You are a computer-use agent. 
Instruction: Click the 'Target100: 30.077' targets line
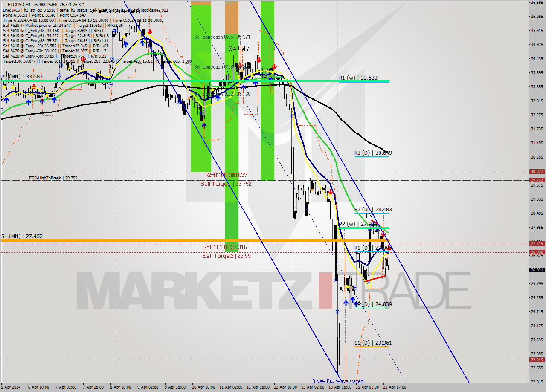pyautogui.click(x=97, y=61)
